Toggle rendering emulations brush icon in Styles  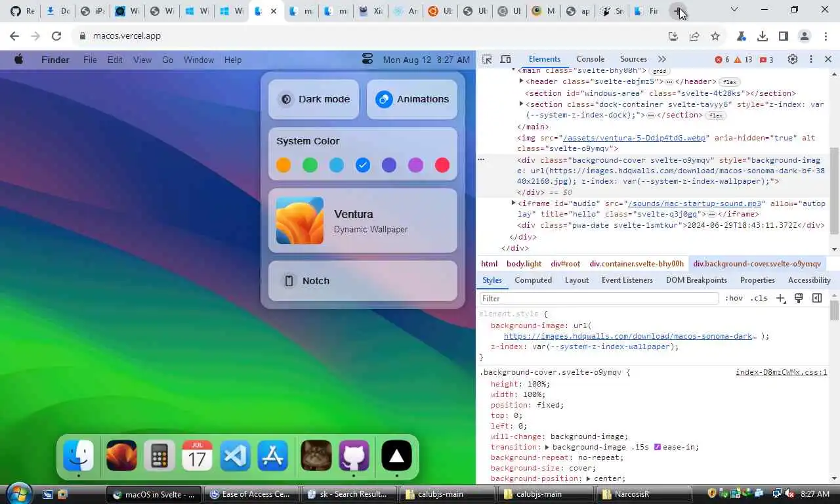pos(799,298)
